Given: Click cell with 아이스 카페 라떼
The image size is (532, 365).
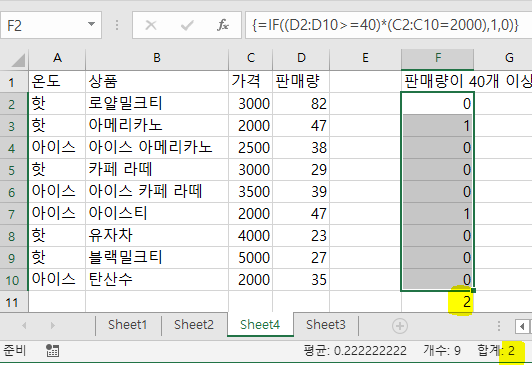Looking at the screenshot, I should [x=157, y=192].
